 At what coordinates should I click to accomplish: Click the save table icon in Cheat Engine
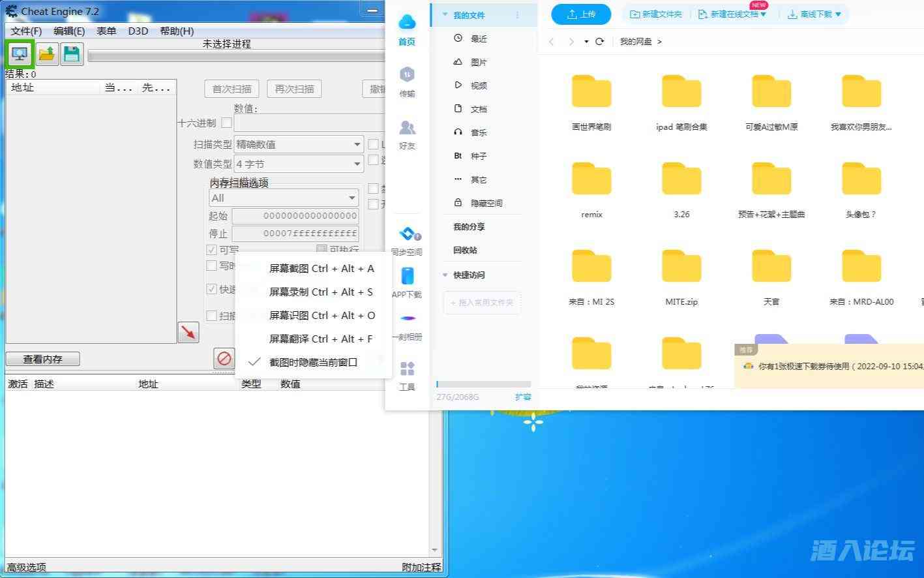[x=71, y=53]
